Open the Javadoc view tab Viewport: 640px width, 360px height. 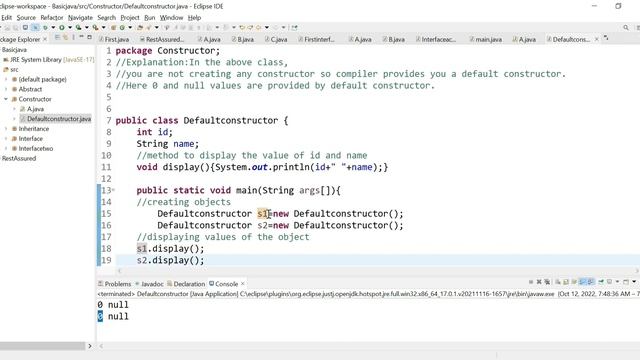[149, 284]
